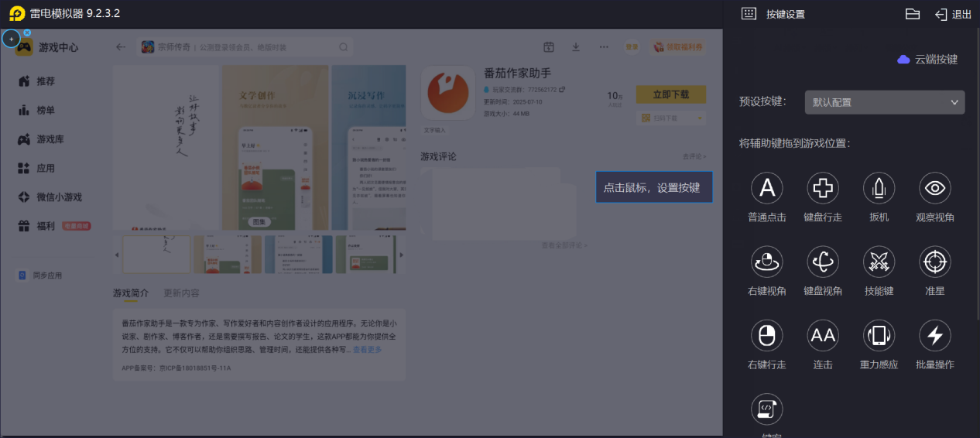Pick the 连击 AA combo icon
The width and height of the screenshot is (980, 438).
(823, 336)
